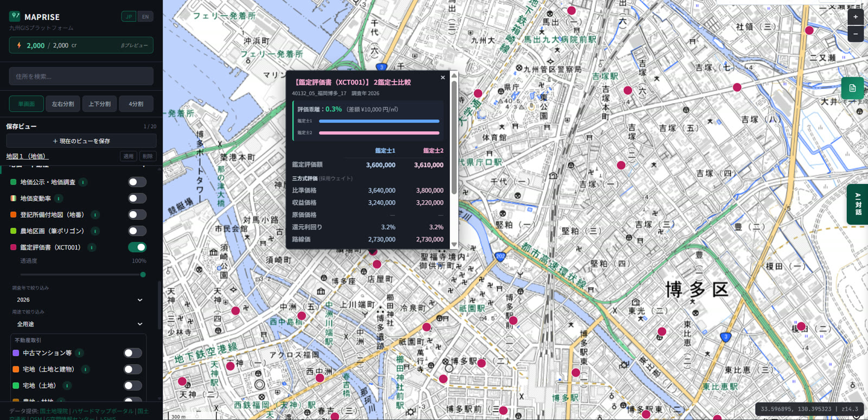Click the address search field

coord(81,77)
